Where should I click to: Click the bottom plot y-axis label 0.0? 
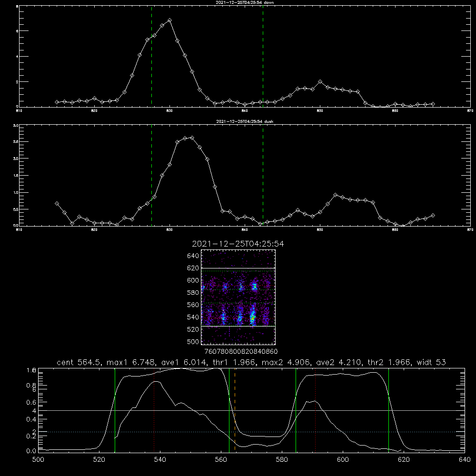coord(31,451)
